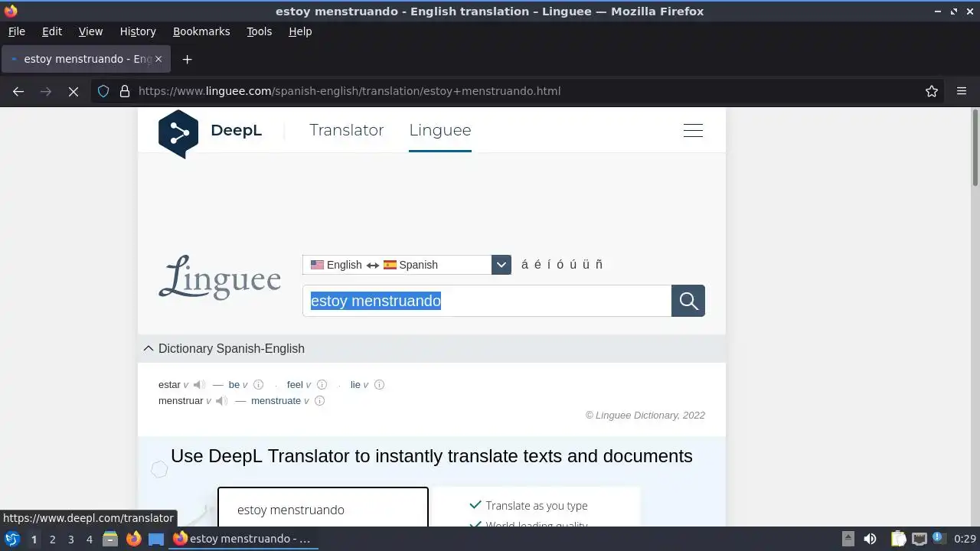Viewport: 980px width, 551px height.
Task: Close the estoy menstruando tab
Action: (158, 59)
